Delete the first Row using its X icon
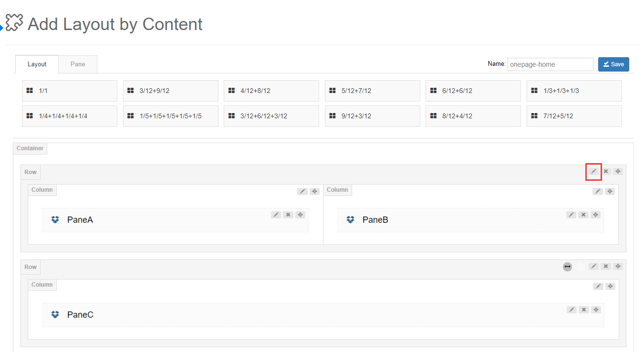 click(x=606, y=172)
